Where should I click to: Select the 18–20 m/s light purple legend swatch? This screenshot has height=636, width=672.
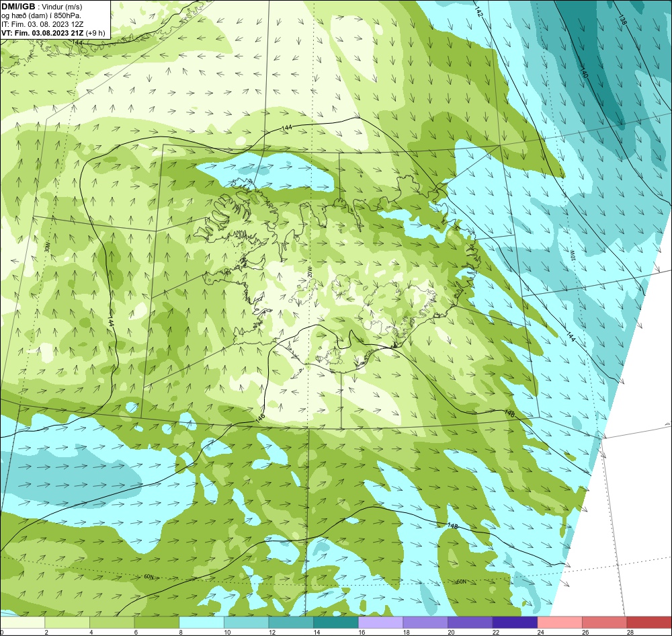point(425,623)
